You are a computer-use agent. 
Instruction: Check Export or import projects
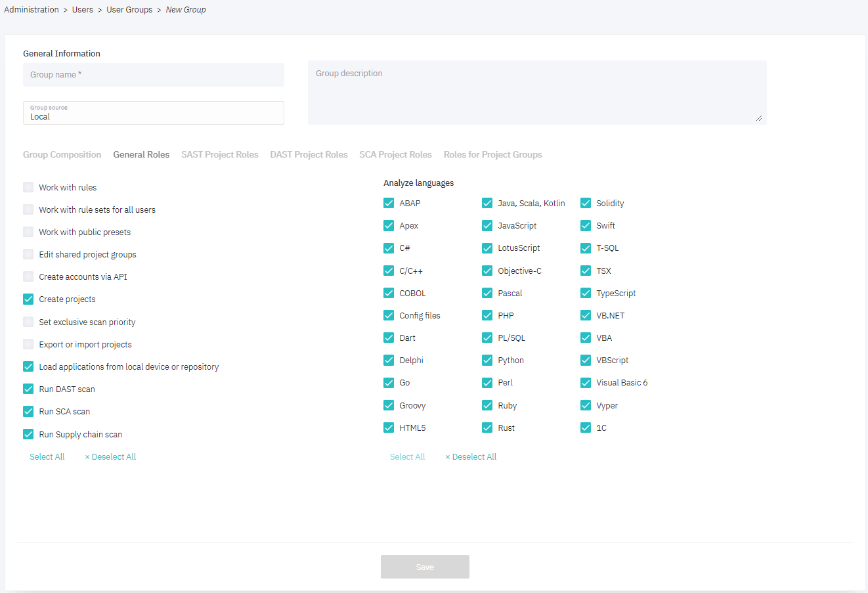tap(28, 344)
